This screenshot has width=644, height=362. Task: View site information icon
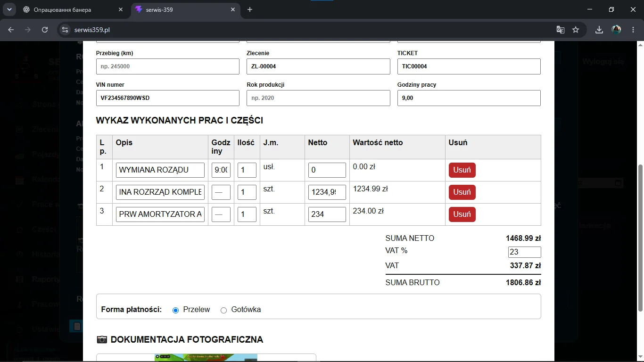point(66,30)
